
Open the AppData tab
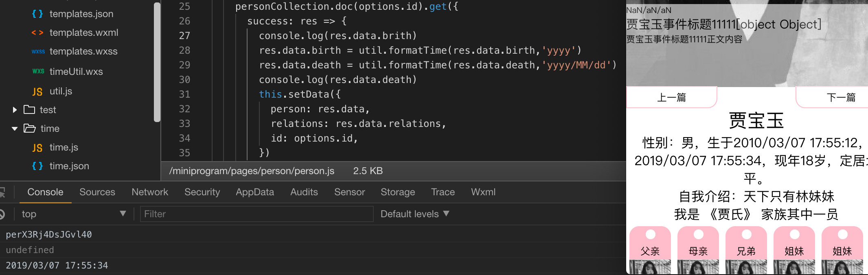click(255, 192)
